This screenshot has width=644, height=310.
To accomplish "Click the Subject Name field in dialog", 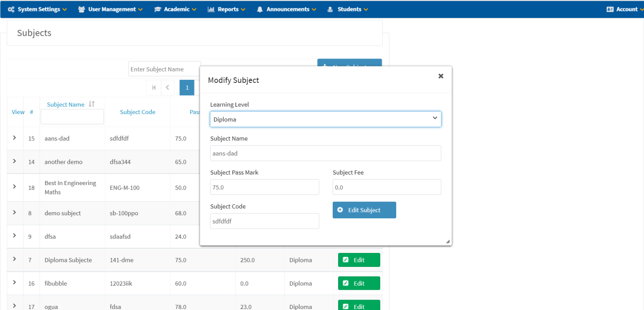I will 325,153.
